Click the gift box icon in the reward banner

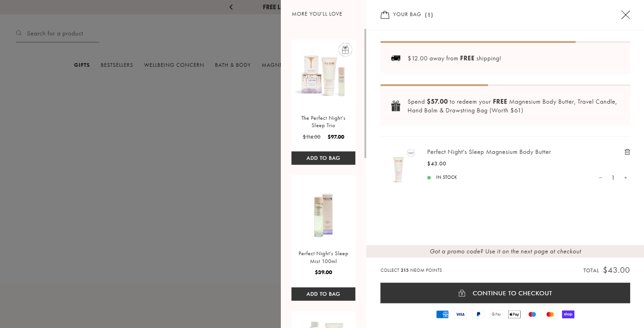[x=395, y=106]
